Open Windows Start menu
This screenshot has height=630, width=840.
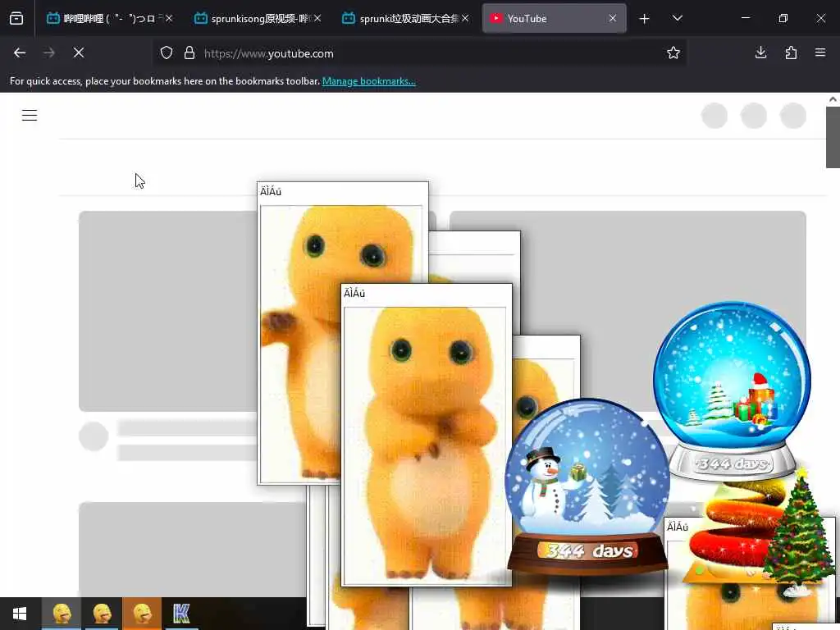click(x=20, y=614)
